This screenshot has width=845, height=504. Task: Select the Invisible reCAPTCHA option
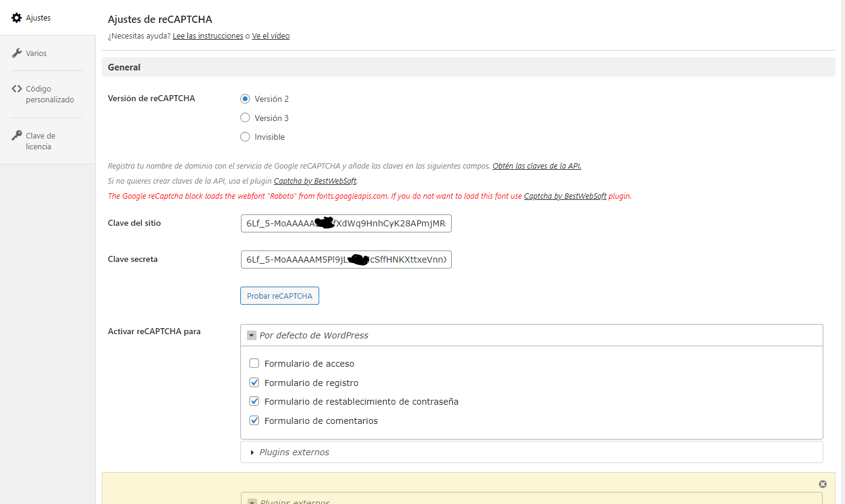[x=245, y=137]
